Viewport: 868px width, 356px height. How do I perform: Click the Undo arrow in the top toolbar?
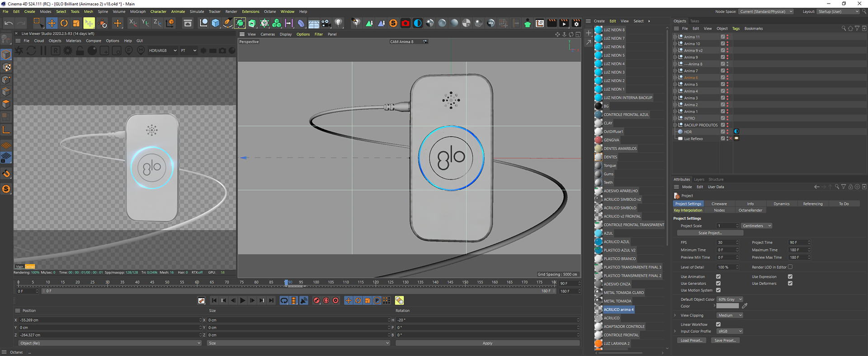(x=9, y=23)
